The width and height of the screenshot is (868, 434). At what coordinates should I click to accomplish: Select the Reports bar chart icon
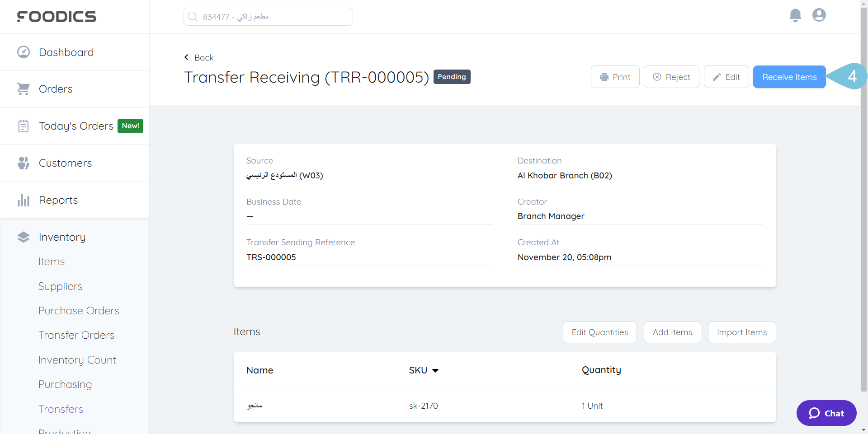click(23, 200)
